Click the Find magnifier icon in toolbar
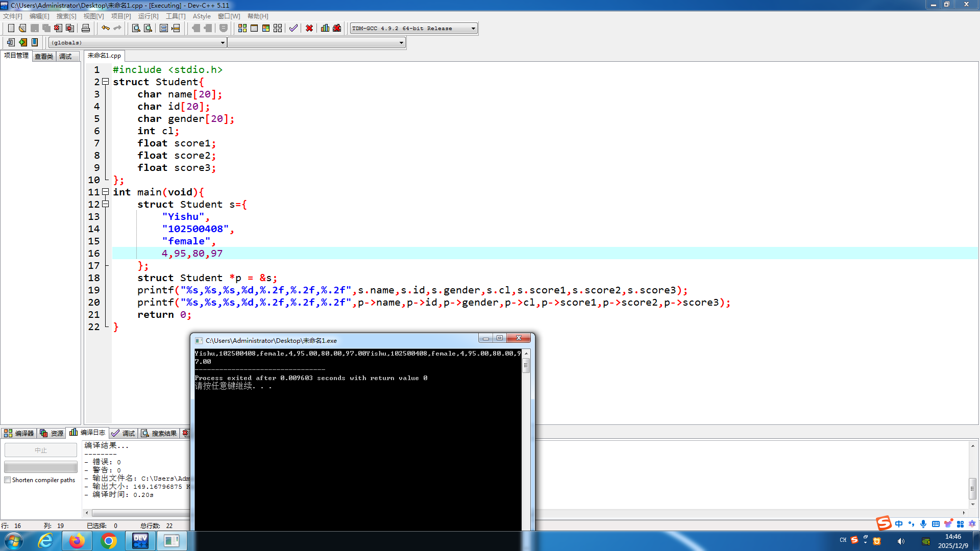Image resolution: width=980 pixels, height=551 pixels. click(136, 28)
